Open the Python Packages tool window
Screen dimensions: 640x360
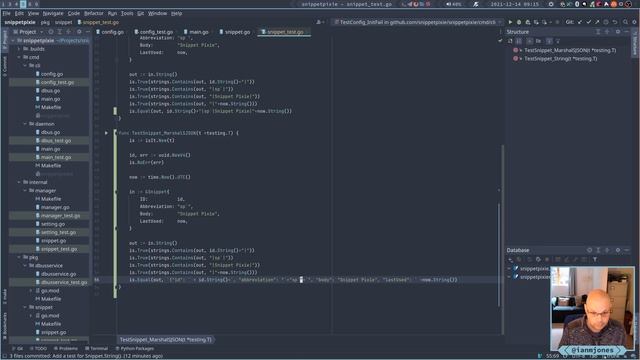coord(135,349)
